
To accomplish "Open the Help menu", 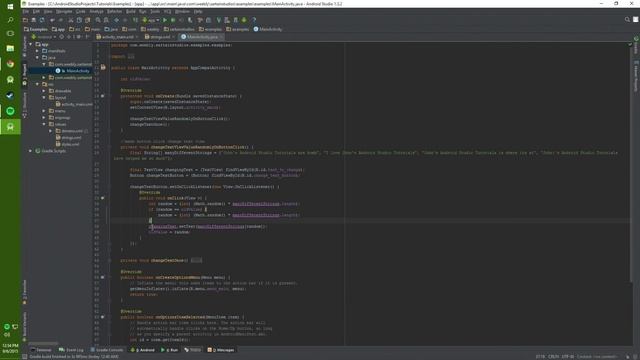I will click(198, 11).
